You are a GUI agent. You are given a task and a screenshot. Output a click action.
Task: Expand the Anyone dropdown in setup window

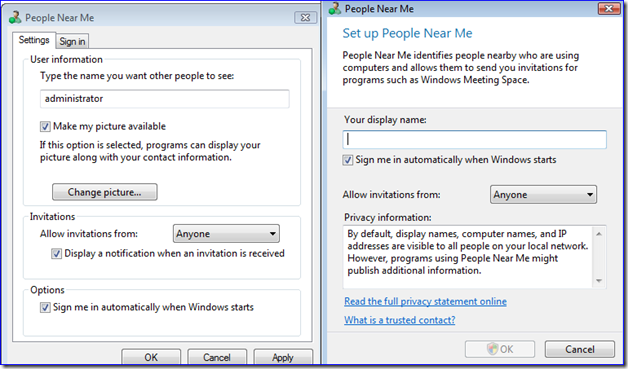pos(543,195)
